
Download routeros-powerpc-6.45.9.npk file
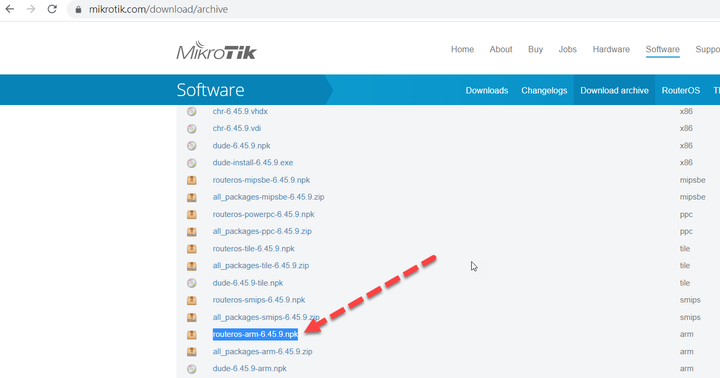(x=264, y=214)
